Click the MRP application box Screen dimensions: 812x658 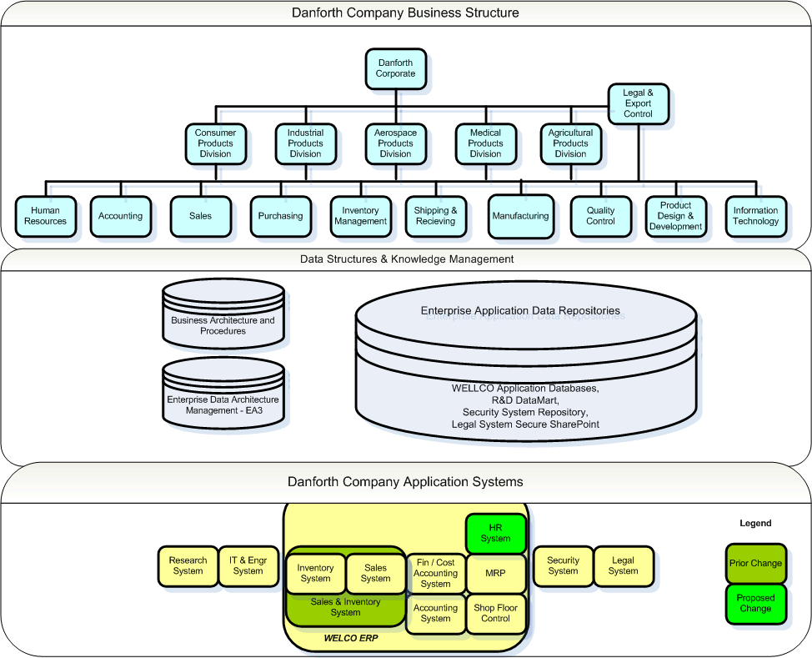pos(495,574)
